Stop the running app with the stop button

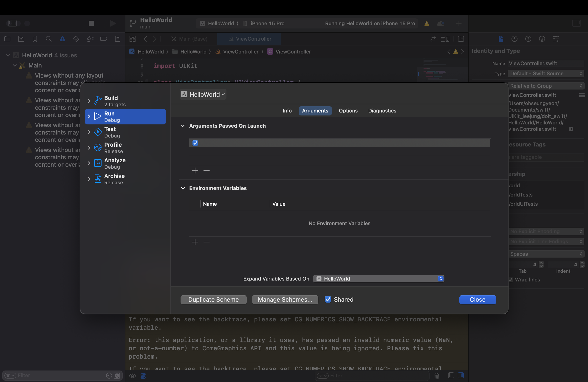tap(91, 23)
